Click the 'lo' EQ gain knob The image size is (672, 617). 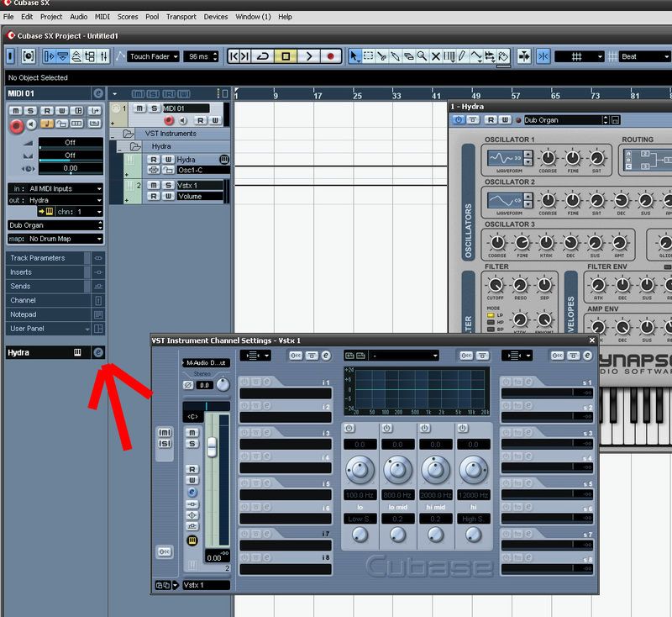360,470
